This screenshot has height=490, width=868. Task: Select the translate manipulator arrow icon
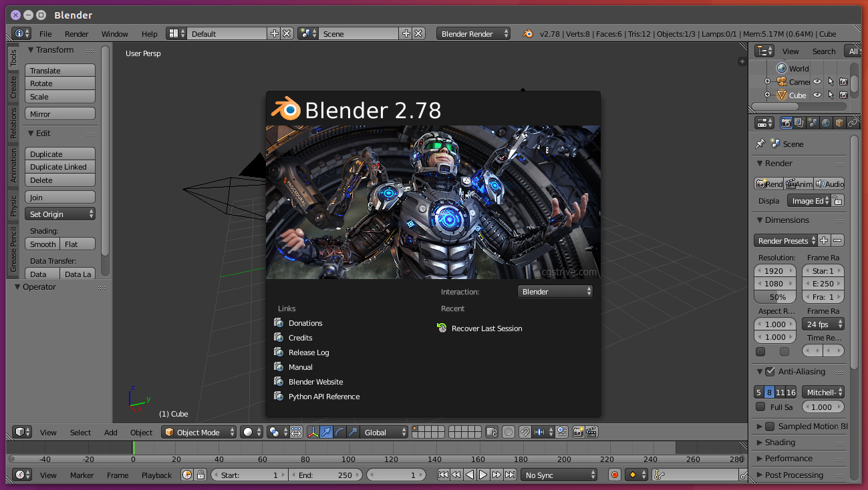point(326,432)
